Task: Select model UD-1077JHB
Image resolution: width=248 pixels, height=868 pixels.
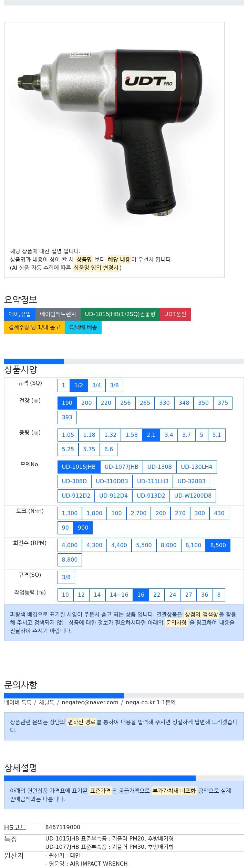Action: 122,467
